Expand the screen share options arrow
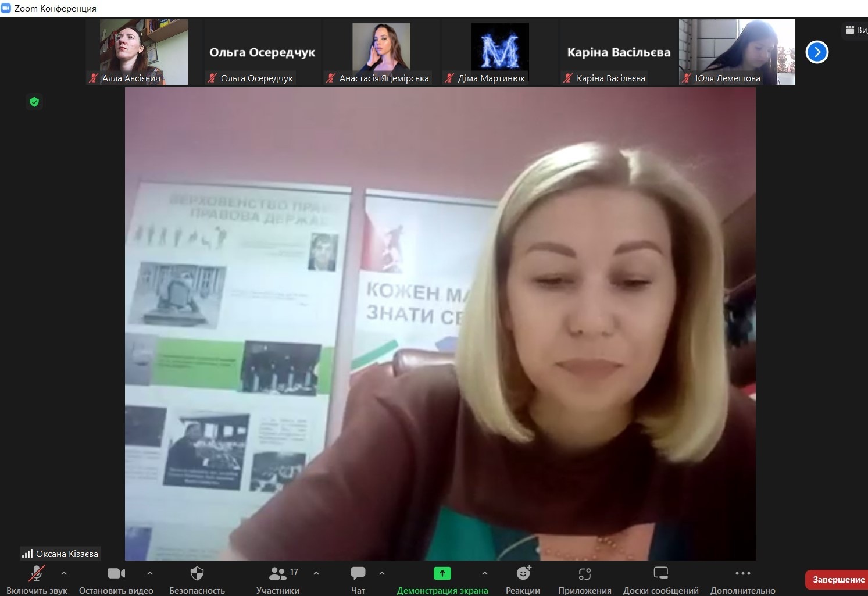The image size is (868, 596). [485, 573]
